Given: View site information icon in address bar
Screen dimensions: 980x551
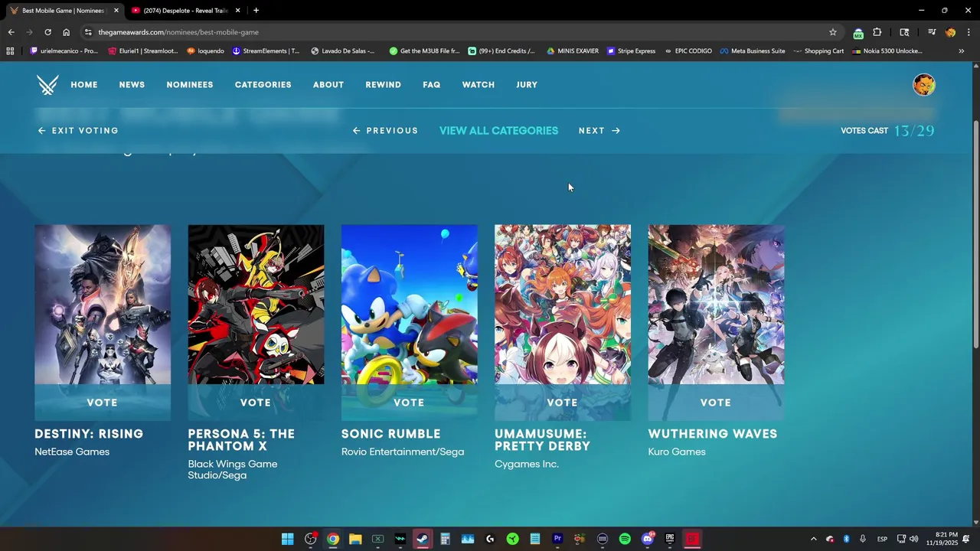Looking at the screenshot, I should point(88,32).
